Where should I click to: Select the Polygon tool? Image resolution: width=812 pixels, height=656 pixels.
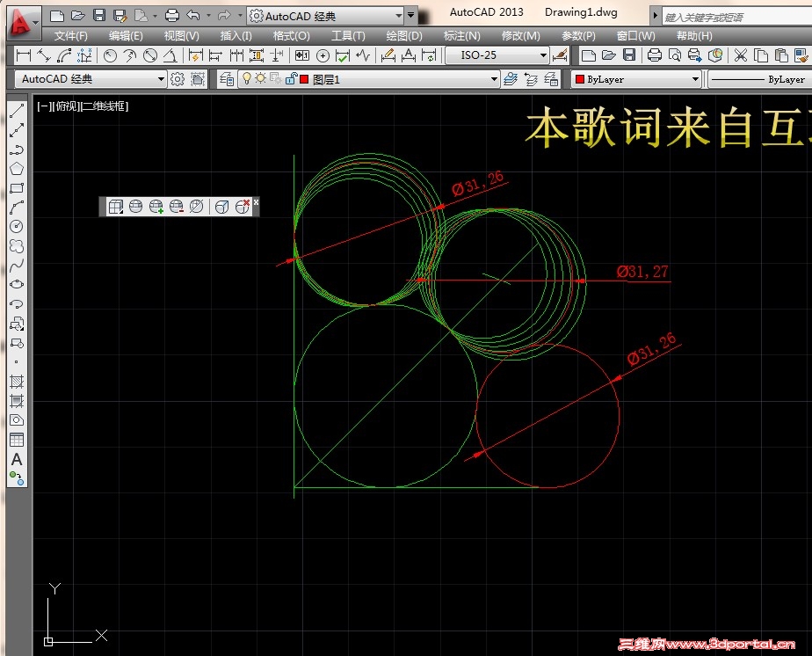pyautogui.click(x=17, y=169)
